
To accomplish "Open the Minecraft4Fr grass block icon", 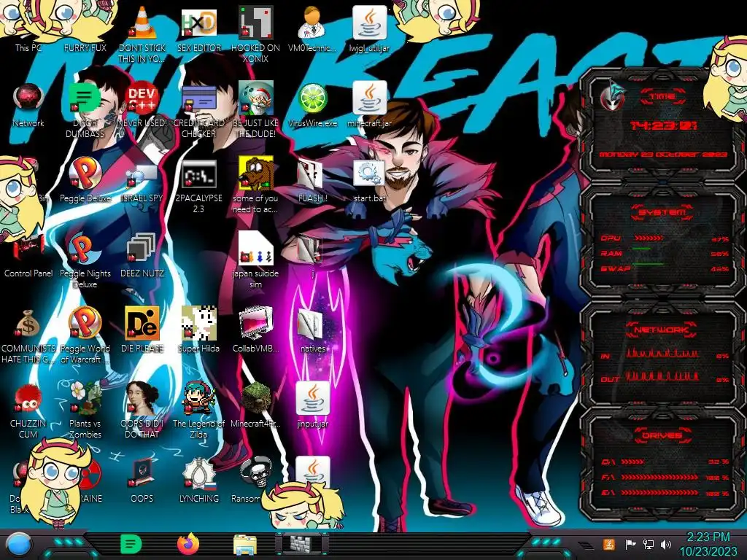I will 255,405.
